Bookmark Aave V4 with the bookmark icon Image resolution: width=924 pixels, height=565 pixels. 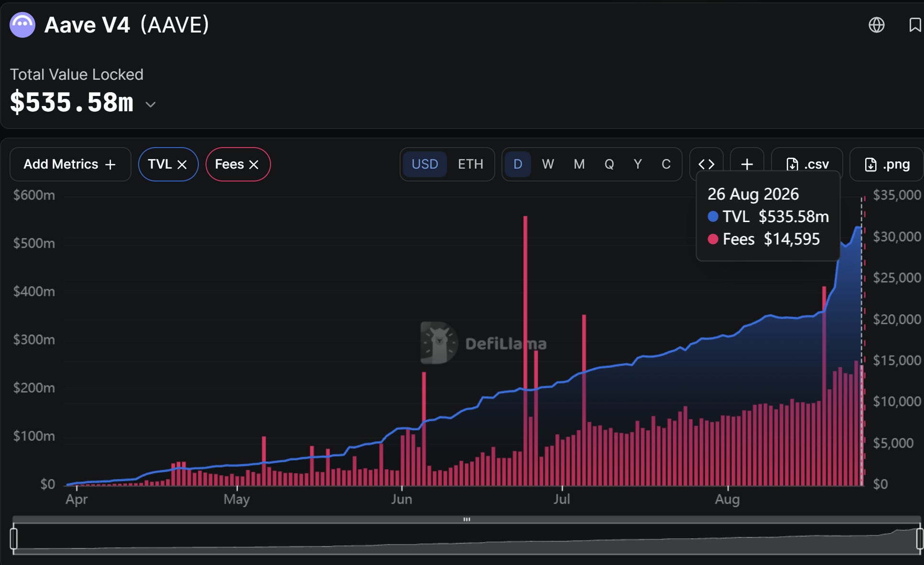(x=915, y=25)
